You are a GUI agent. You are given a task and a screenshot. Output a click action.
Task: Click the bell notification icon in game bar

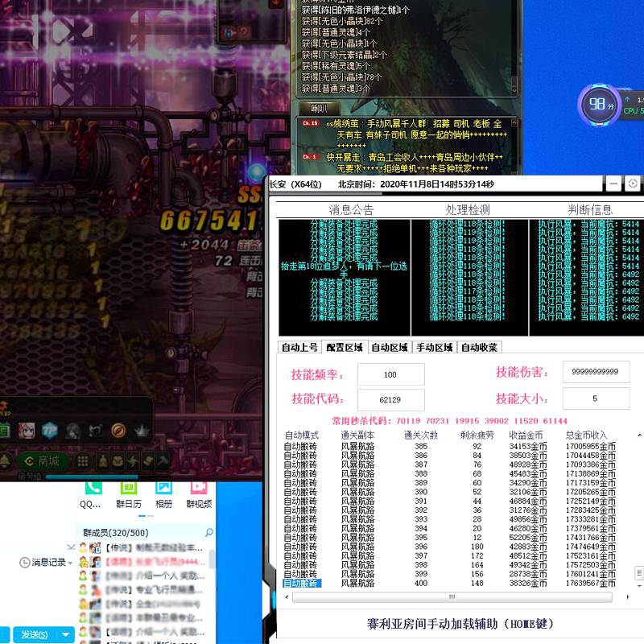click(x=5, y=461)
